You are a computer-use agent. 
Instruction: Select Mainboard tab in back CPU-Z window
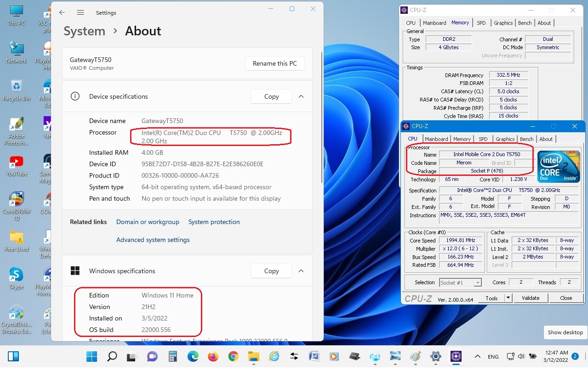[x=434, y=23]
